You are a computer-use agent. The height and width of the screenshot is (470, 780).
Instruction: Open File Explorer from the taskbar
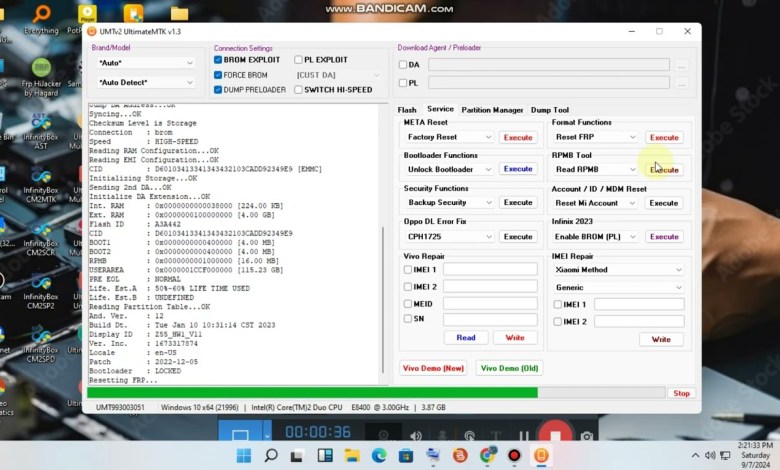(352, 455)
